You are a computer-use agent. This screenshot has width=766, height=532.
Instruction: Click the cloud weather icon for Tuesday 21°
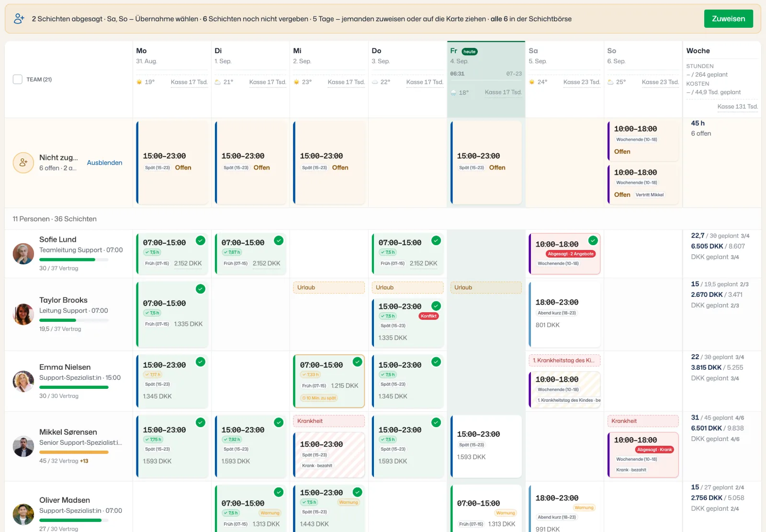pos(218,82)
